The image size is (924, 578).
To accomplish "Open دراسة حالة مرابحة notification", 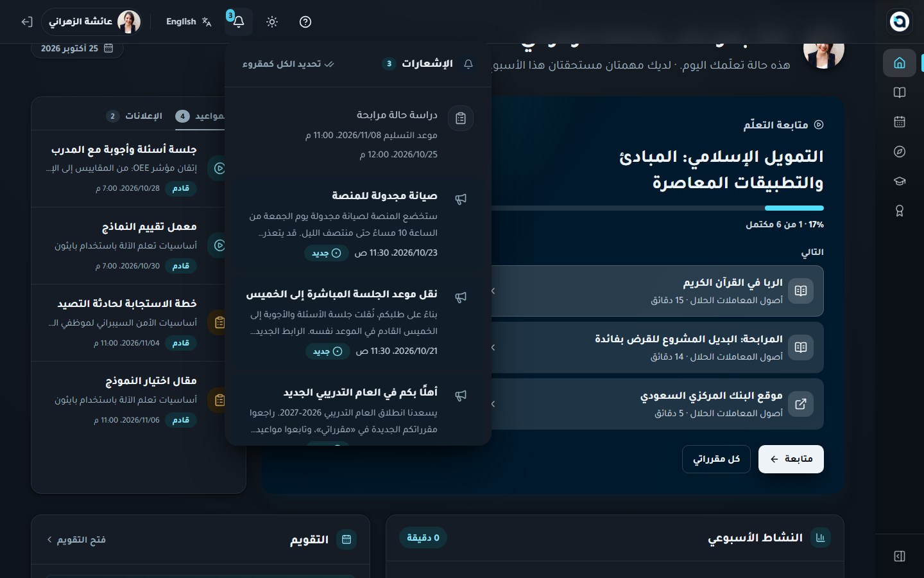I will click(358, 134).
